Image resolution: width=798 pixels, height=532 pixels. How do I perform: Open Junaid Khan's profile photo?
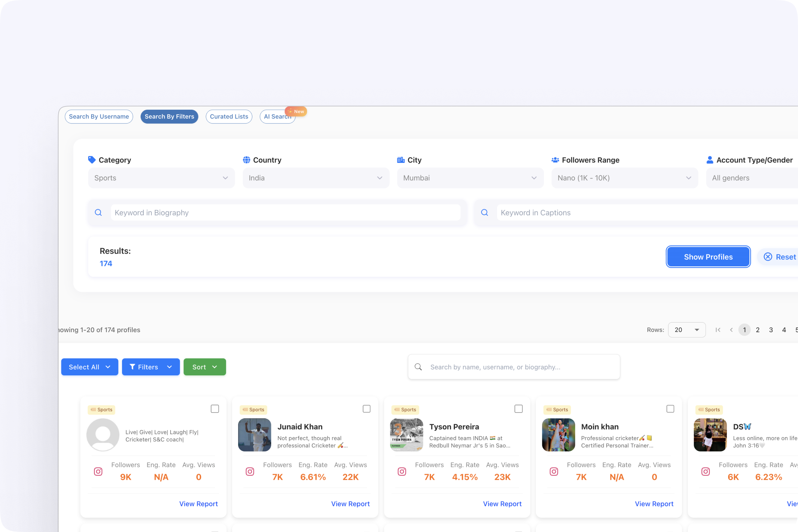pos(254,435)
